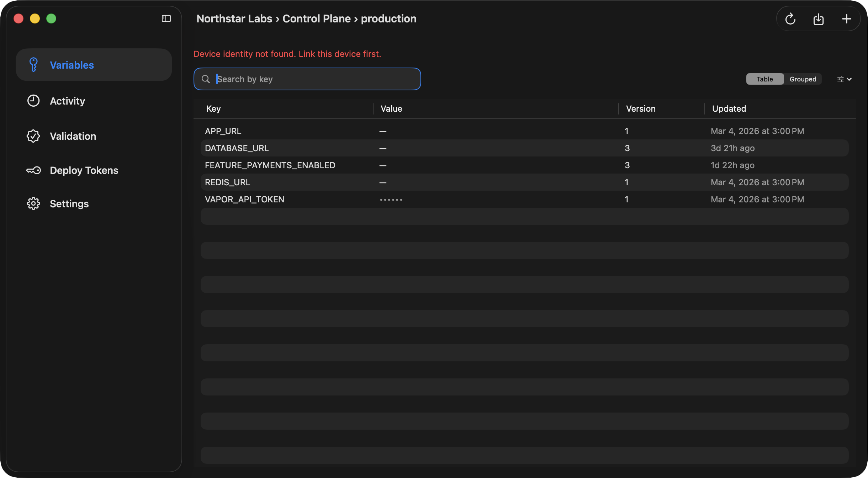Open the Northstar Labs breadcrumb
Viewport: 868px width, 478px height.
coord(234,18)
